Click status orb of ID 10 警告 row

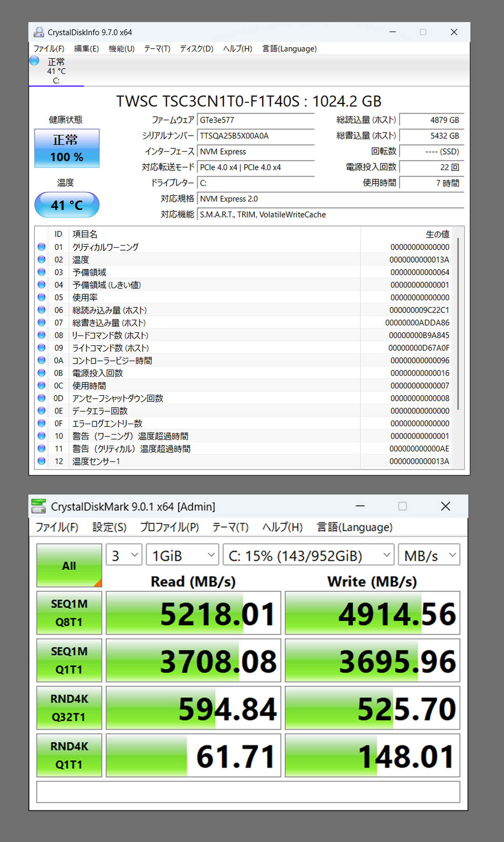(42, 436)
